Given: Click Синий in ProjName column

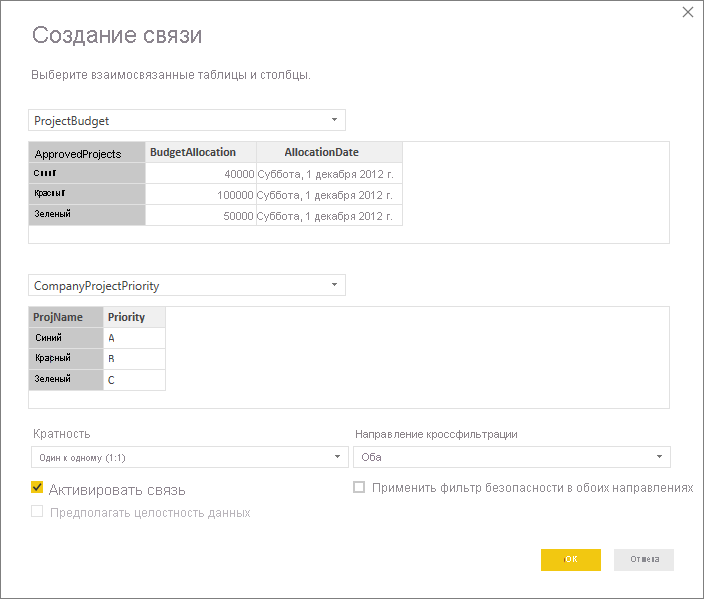Looking at the screenshot, I should point(66,338).
